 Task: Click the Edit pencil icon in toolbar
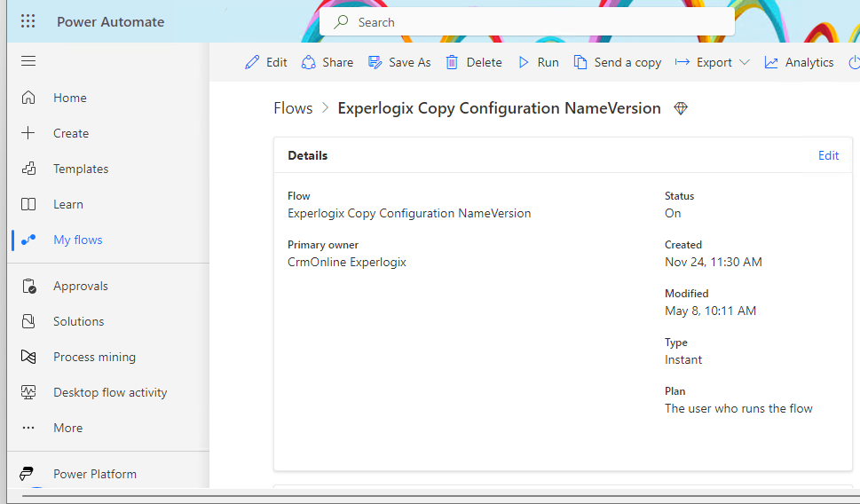pos(252,62)
